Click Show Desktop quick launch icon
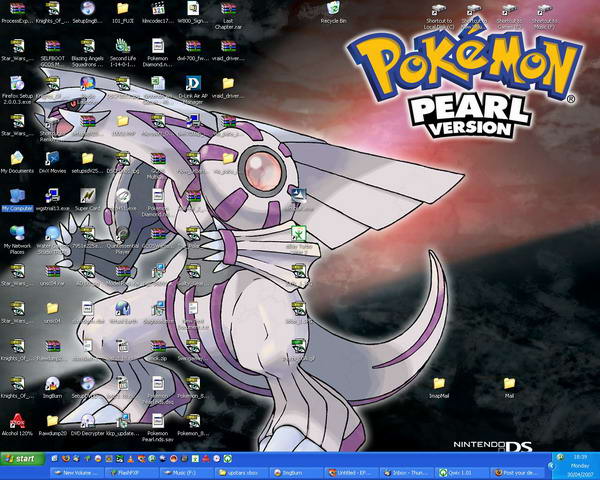The image size is (600, 480). point(54,459)
